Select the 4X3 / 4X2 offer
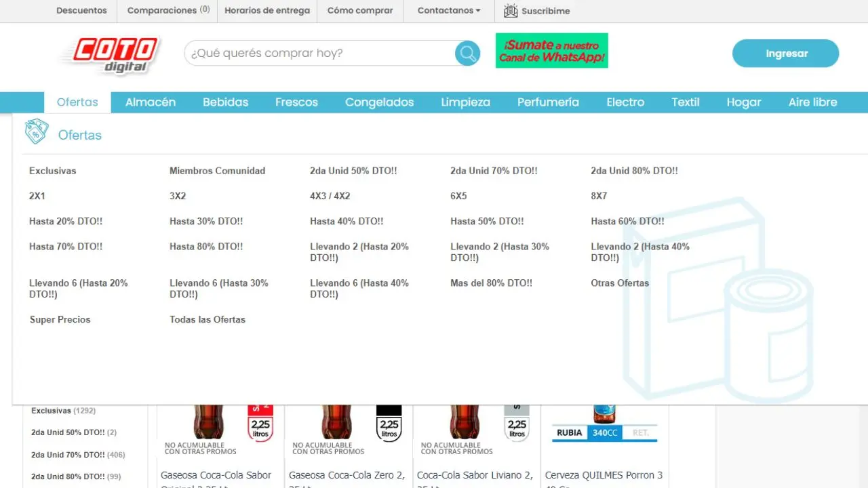868x488 pixels. click(330, 196)
